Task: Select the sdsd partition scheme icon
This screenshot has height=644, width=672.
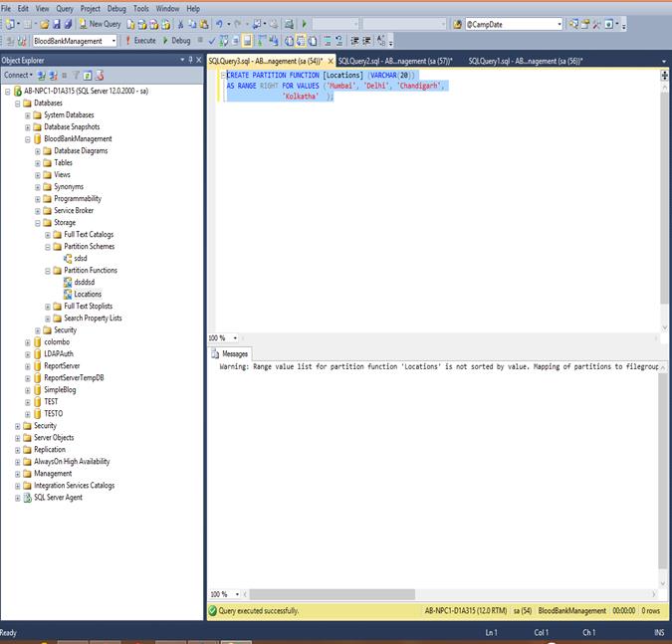Action: pos(68,258)
